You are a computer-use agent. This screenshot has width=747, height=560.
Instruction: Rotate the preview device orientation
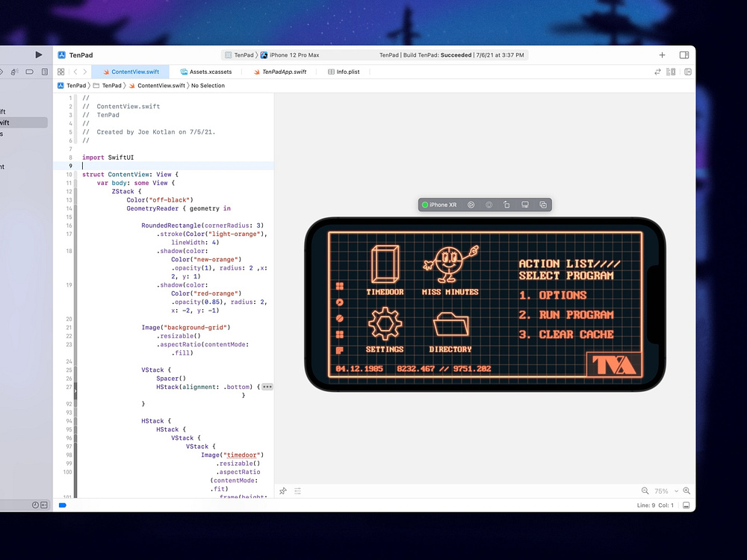pyautogui.click(x=506, y=204)
